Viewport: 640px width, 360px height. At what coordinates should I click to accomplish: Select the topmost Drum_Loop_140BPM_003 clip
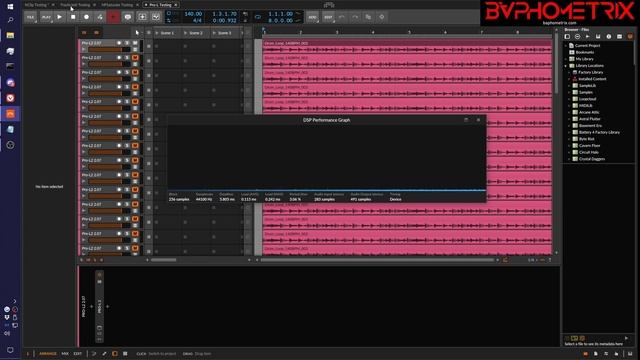pyautogui.click(x=407, y=47)
